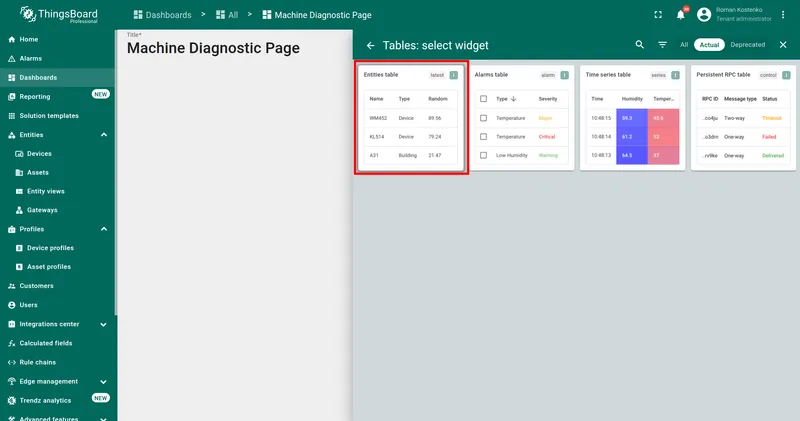800x421 pixels.
Task: Tick the Low Humidity alarm checkbox
Action: click(x=484, y=155)
